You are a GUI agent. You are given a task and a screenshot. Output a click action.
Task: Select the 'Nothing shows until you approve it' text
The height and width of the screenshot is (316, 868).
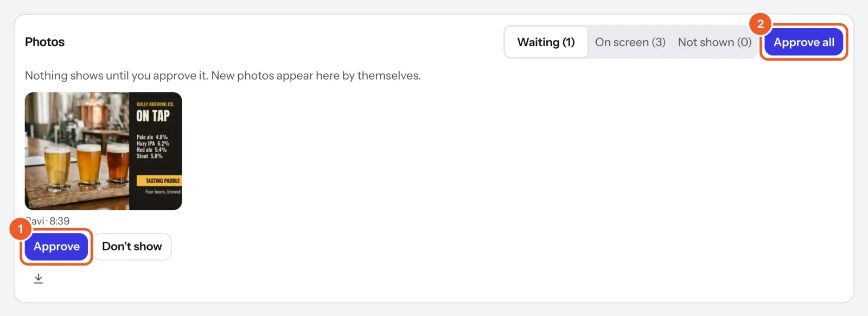(x=116, y=76)
